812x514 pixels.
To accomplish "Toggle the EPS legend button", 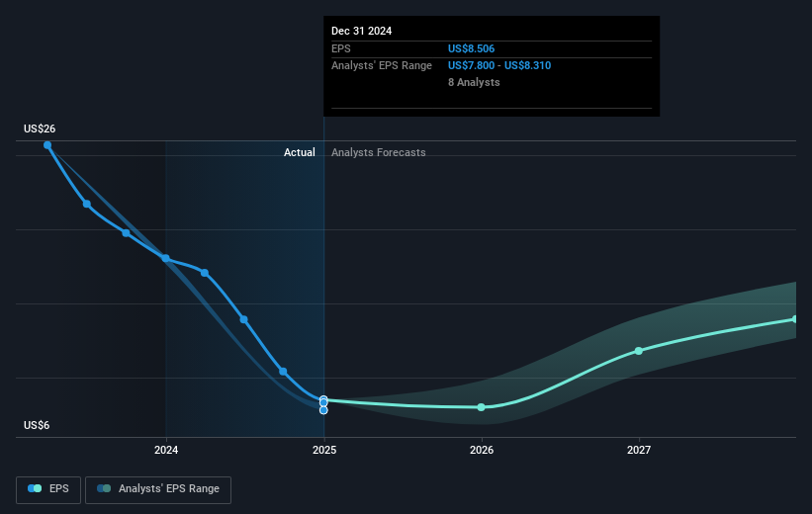I will pos(48,489).
